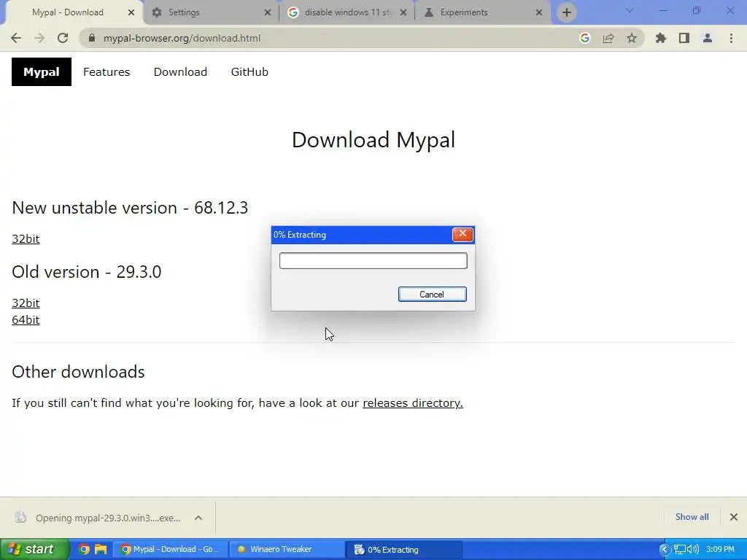747x560 pixels.
Task: Open file explorer from quick launch
Action: pos(101,550)
